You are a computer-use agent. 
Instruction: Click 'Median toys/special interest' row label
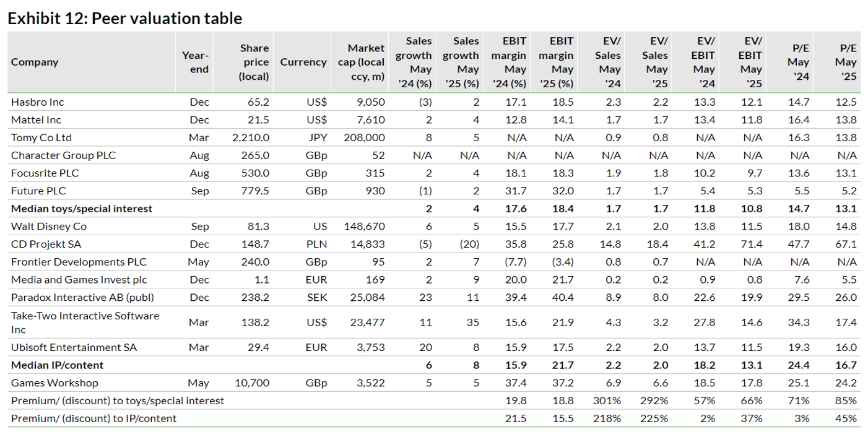82,209
